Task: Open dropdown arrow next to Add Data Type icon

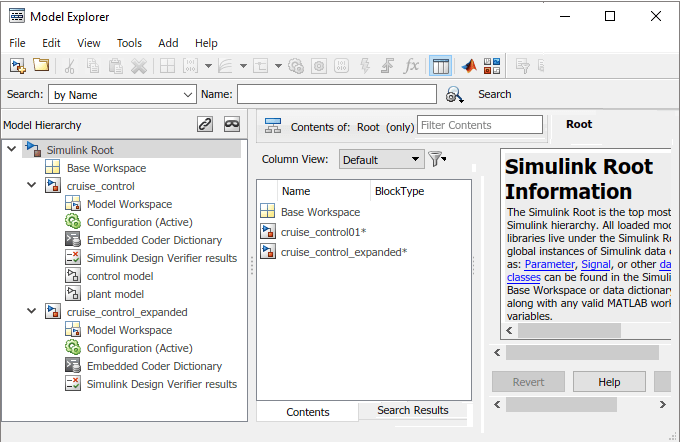Action: point(278,66)
